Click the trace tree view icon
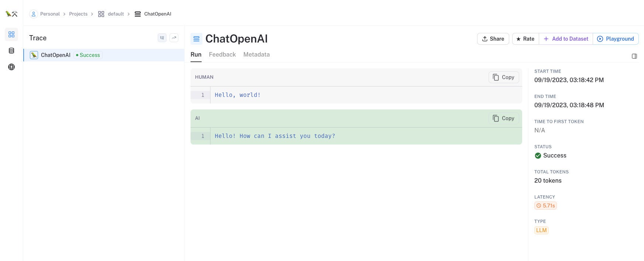644x261 pixels. pyautogui.click(x=162, y=38)
